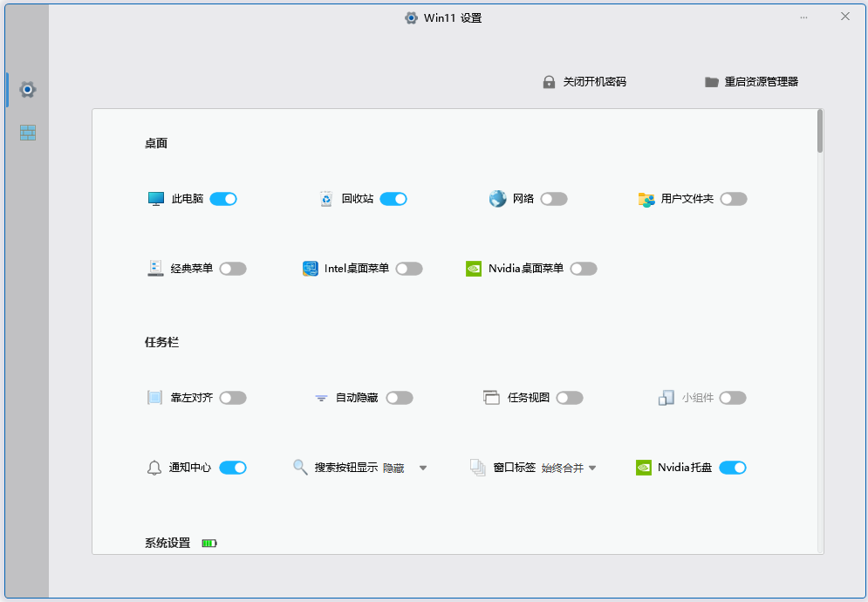The image size is (868, 602).
Task: Disable the Nvidia托盘 toggle
Action: pyautogui.click(x=733, y=468)
